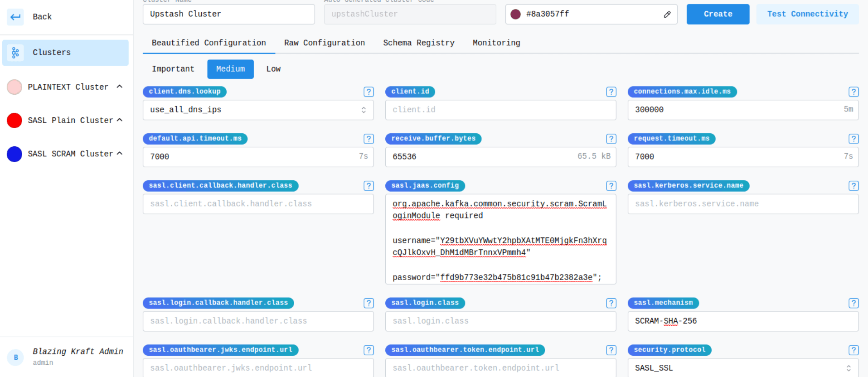The image size is (868, 377).
Task: Open help for sasl.login.class
Action: (x=611, y=303)
